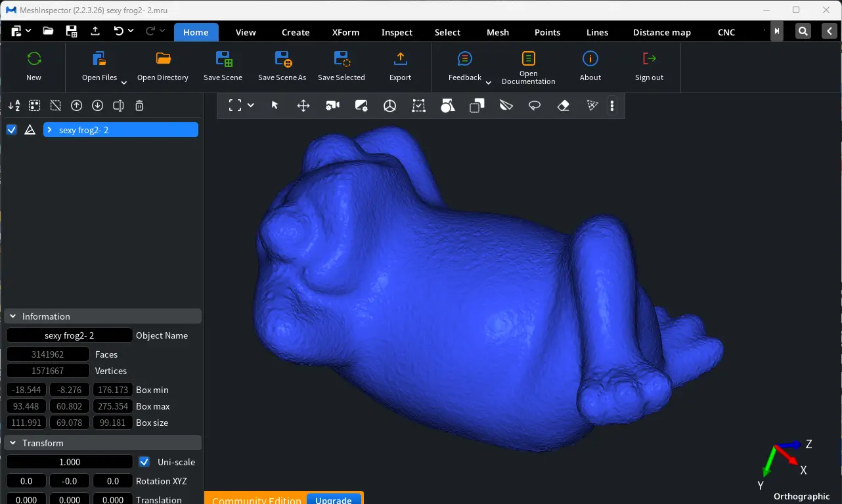
Task: Open the Open Files dropdown arrow
Action: point(123,83)
